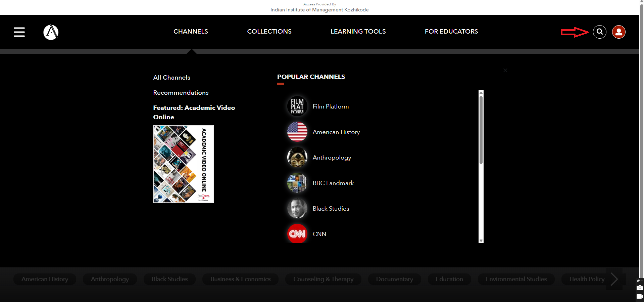Close the channels dropdown panel
Viewport: 644px width, 302px height.
505,70
